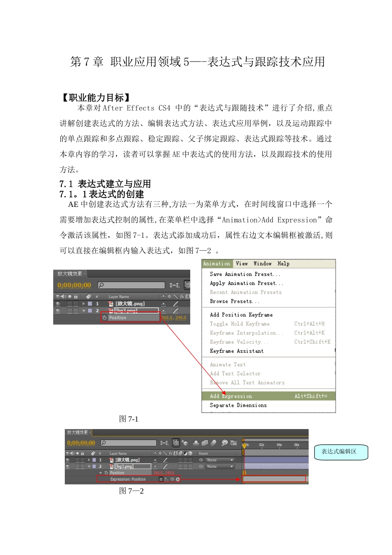Click label color swatch of bg3.png in Figure 7-1
The height and width of the screenshot is (555, 392).
pyautogui.click(x=90, y=311)
